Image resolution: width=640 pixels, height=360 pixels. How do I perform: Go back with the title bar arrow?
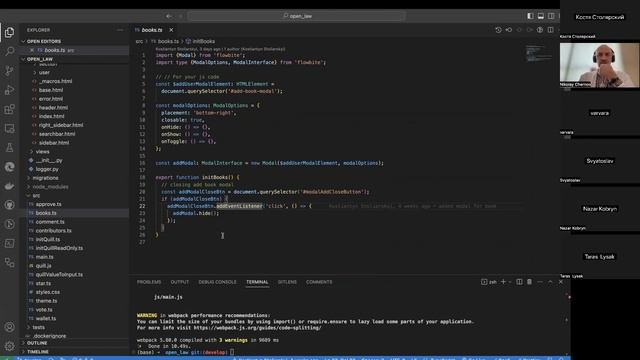(169, 16)
